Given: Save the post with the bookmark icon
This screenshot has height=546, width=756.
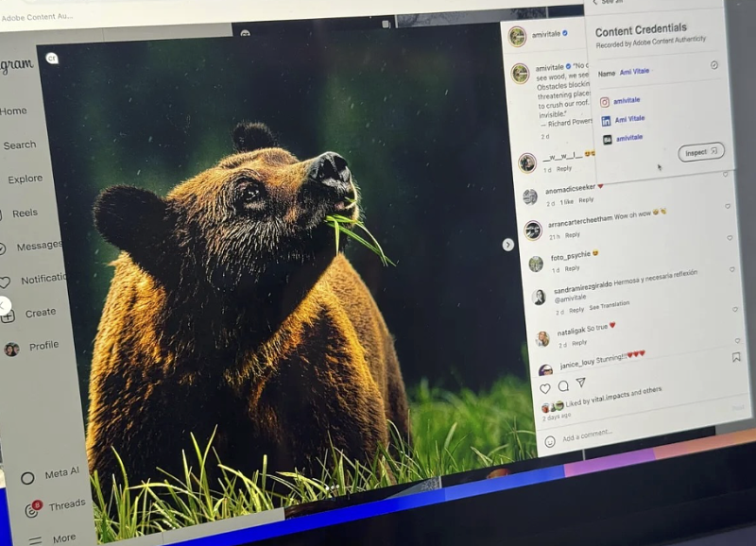Looking at the screenshot, I should (736, 357).
